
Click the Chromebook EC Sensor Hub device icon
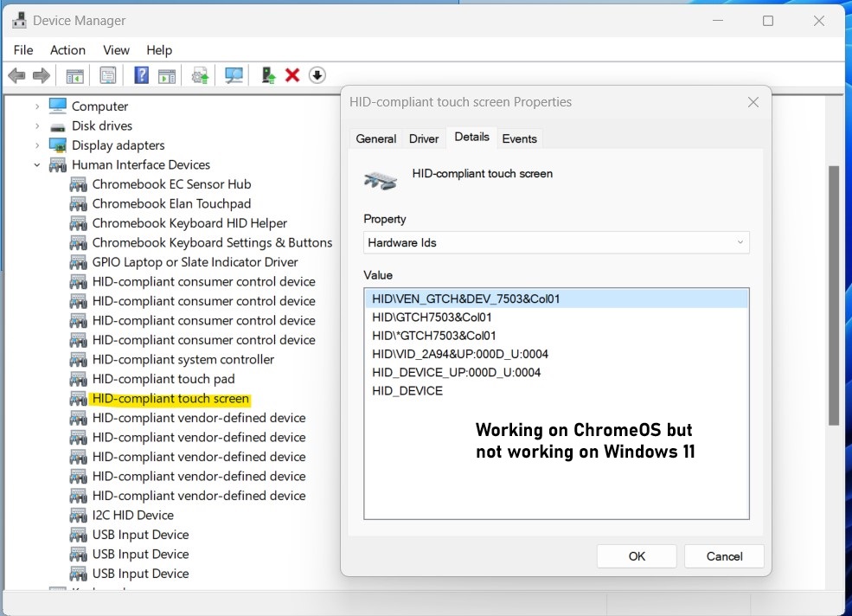(x=78, y=184)
